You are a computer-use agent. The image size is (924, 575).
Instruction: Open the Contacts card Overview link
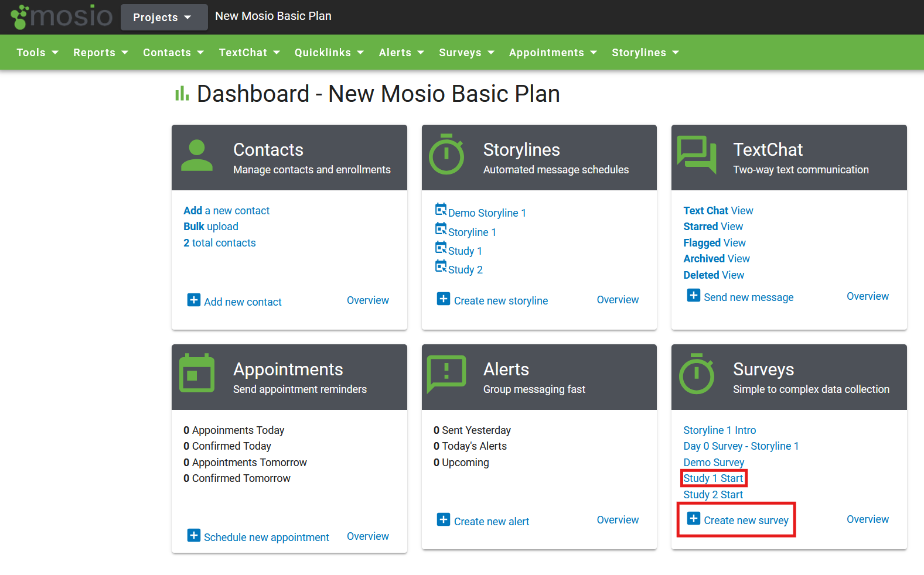(x=368, y=300)
